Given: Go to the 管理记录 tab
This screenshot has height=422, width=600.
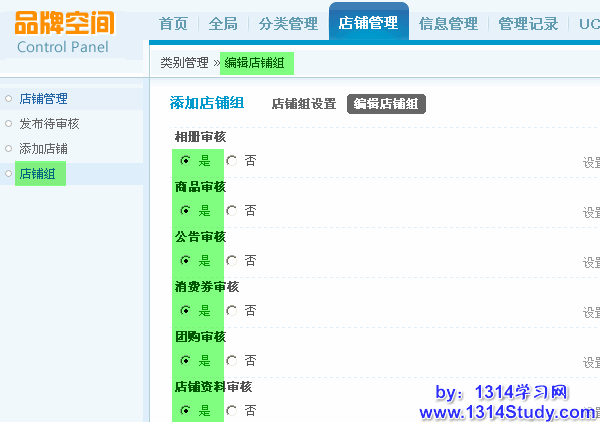Looking at the screenshot, I should (x=527, y=23).
